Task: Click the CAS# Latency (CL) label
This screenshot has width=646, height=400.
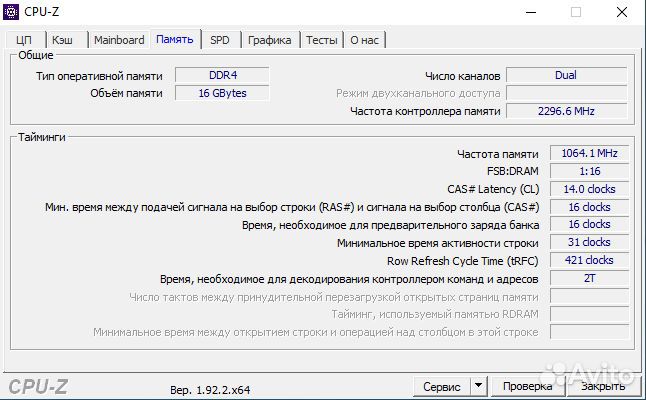Action: [493, 189]
